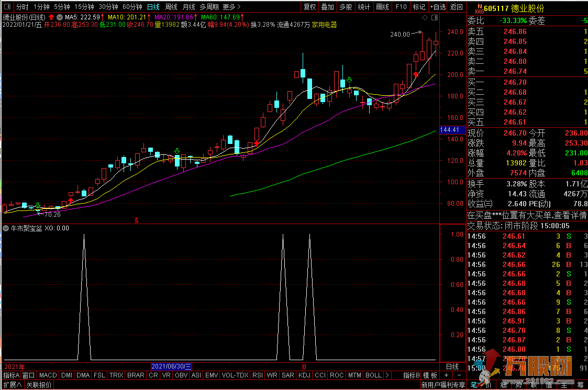Viewport: 588px width, 390px height.
Task: Click the 返回 button
Action: tap(457, 7)
